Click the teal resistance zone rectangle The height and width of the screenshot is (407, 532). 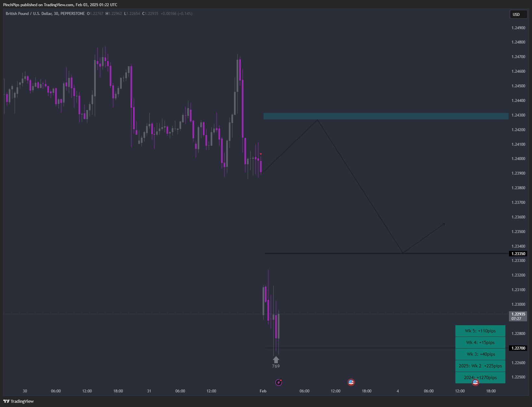[x=386, y=116]
